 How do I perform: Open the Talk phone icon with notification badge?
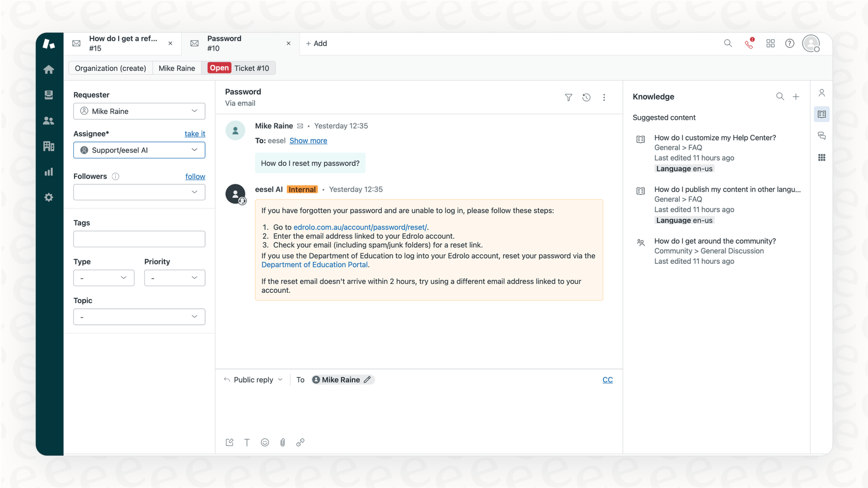[749, 44]
